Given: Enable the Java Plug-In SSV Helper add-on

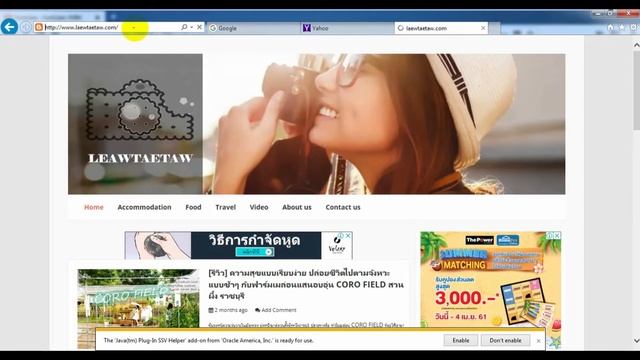Looking at the screenshot, I should (461, 340).
